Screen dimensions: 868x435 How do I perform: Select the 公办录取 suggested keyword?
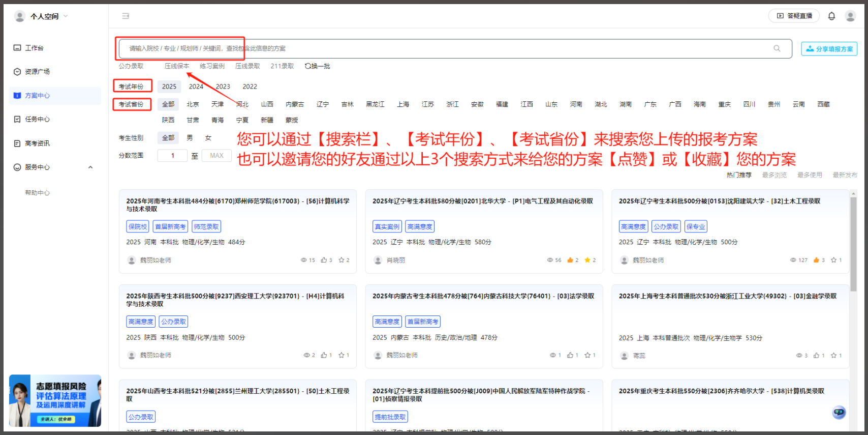point(131,66)
